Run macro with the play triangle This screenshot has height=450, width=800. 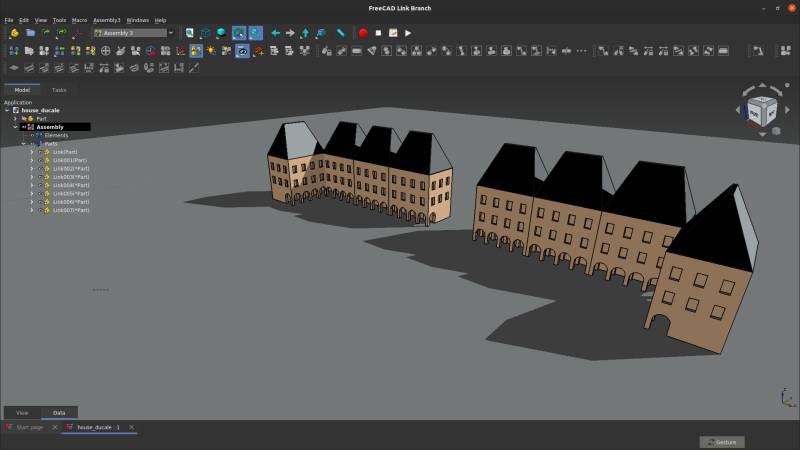coord(408,33)
